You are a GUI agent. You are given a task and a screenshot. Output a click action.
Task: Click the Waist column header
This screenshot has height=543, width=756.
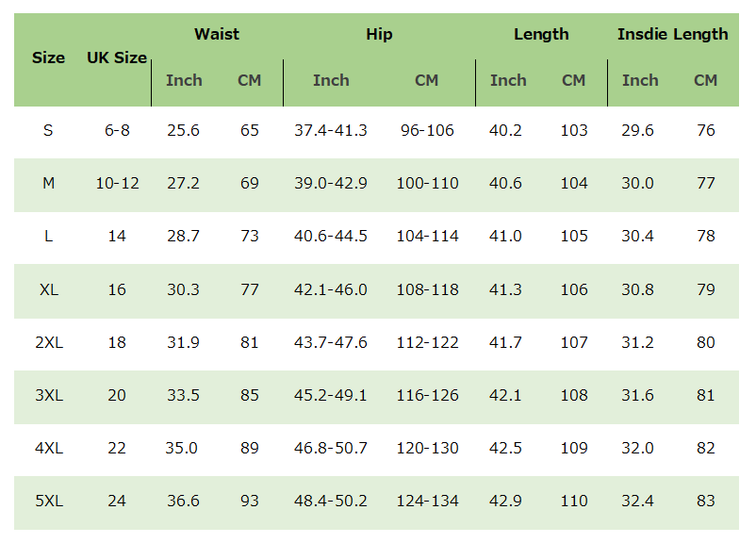tap(217, 34)
